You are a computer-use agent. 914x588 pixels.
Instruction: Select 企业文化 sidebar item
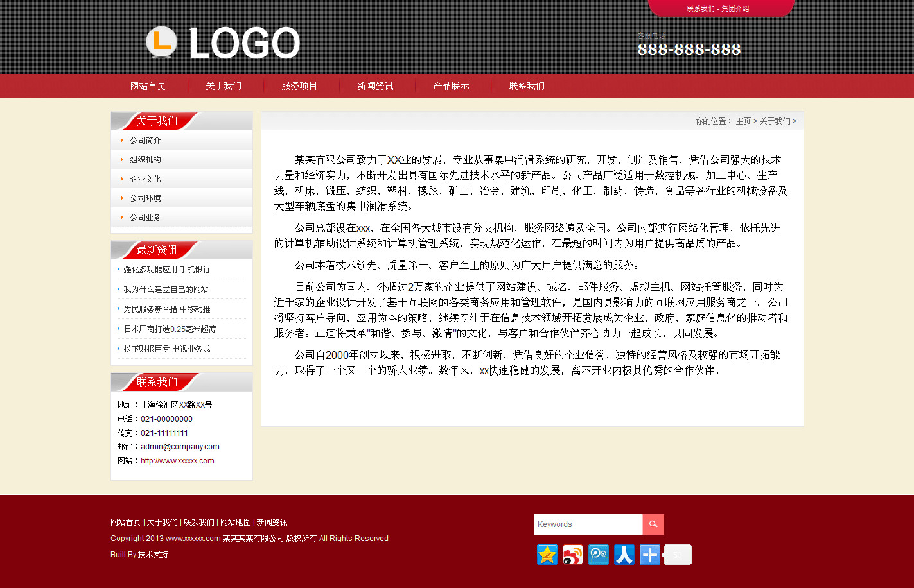pyautogui.click(x=145, y=179)
